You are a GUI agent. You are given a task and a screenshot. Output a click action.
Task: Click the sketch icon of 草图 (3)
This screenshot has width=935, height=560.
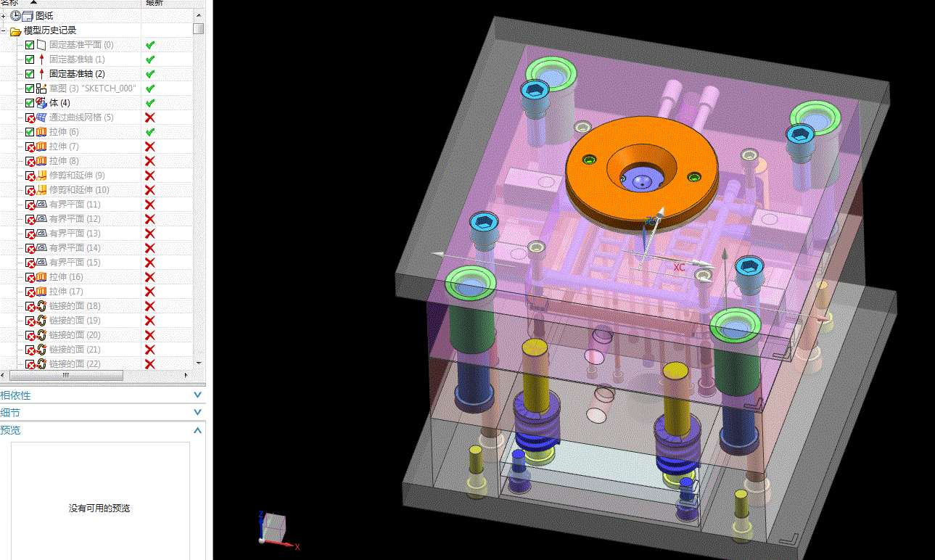click(x=41, y=88)
